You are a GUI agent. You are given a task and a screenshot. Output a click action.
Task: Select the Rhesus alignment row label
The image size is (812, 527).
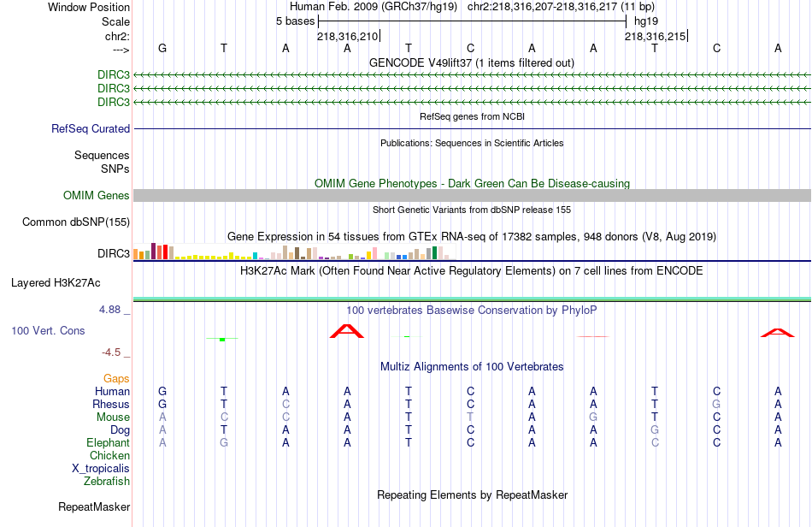click(111, 404)
